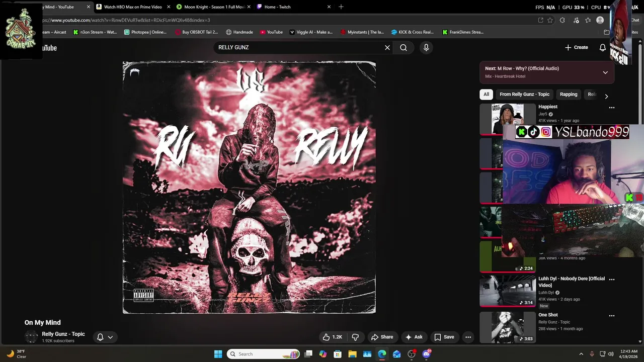Screen dimensions: 644x362
Task: Open the Ask AI button
Action: 414,337
